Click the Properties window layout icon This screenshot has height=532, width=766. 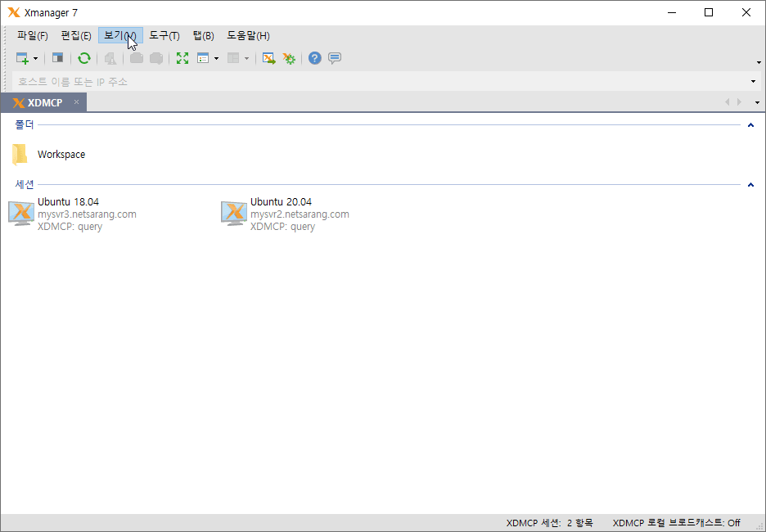(x=57, y=58)
